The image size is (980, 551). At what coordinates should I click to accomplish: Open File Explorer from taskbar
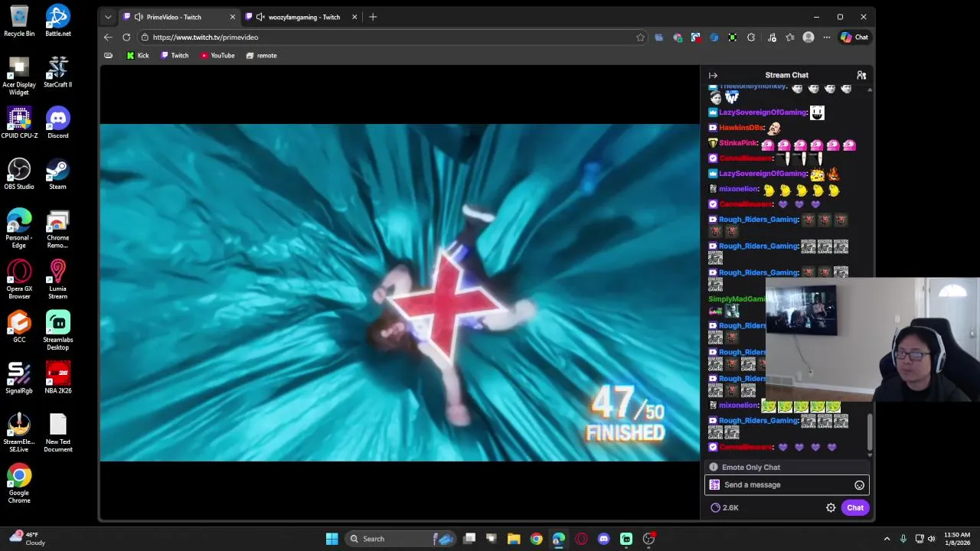point(514,539)
